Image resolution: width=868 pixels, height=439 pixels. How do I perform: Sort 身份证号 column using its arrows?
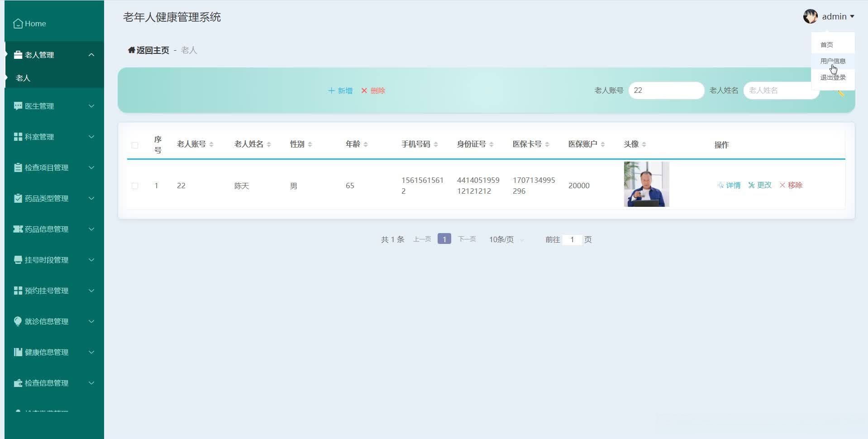pyautogui.click(x=491, y=144)
